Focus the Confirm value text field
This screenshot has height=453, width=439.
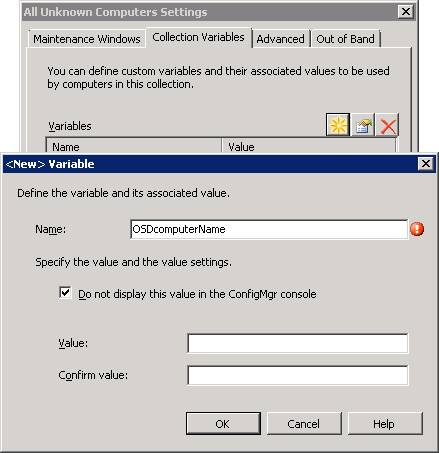(x=298, y=375)
